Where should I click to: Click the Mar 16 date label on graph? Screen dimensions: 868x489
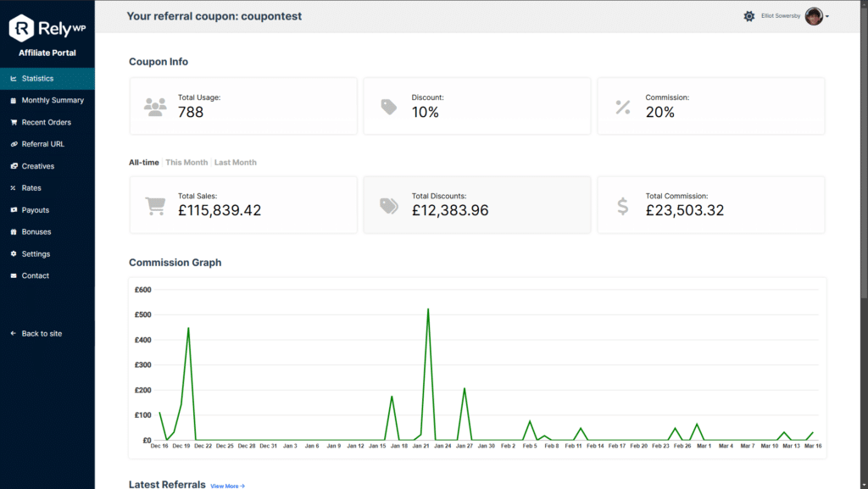click(813, 446)
